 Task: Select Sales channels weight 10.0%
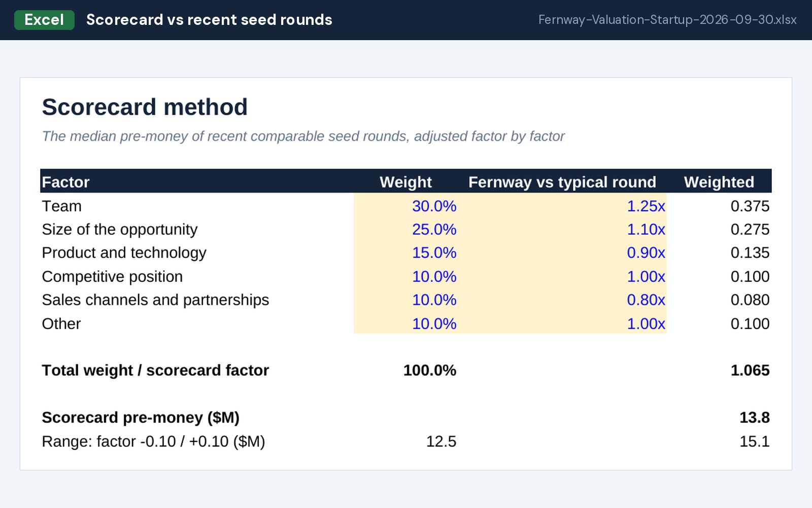coord(434,300)
